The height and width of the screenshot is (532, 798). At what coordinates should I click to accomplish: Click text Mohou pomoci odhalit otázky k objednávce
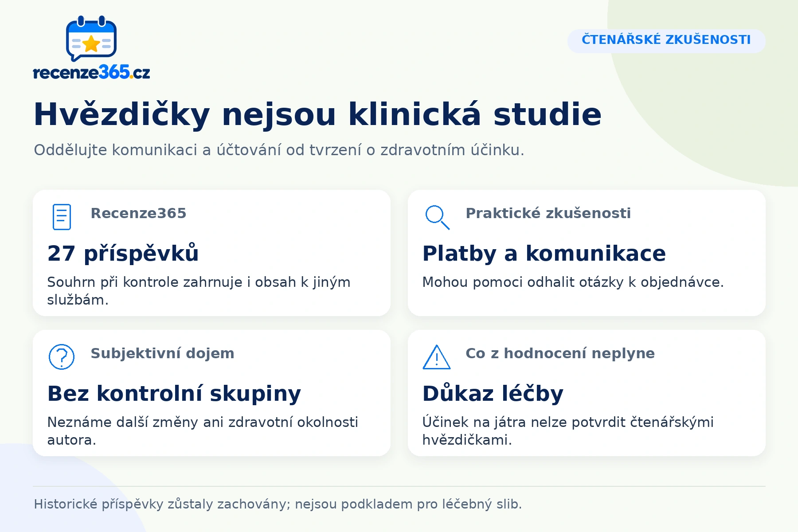(x=573, y=282)
